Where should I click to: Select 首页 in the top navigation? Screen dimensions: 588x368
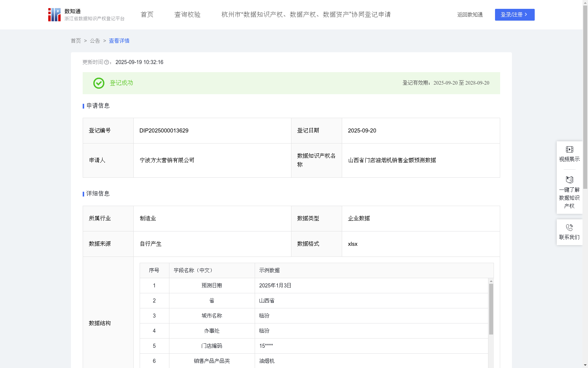146,14
